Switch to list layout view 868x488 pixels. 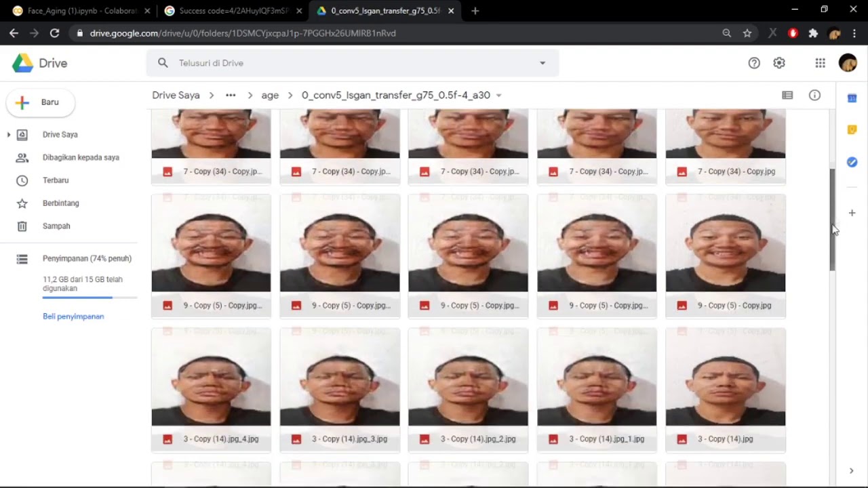(787, 96)
